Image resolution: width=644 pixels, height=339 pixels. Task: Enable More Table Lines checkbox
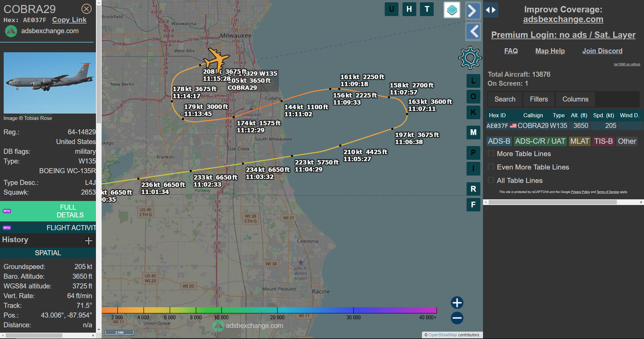[x=491, y=153]
